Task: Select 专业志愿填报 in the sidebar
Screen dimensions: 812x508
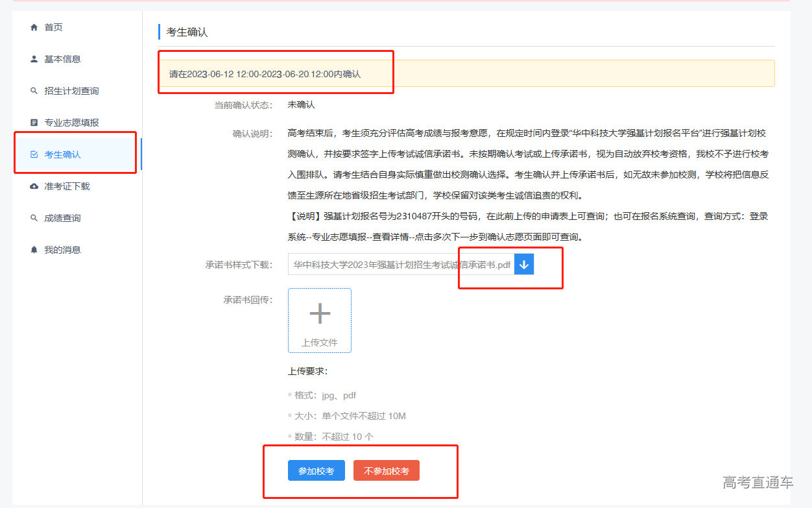Action: pyautogui.click(x=71, y=123)
